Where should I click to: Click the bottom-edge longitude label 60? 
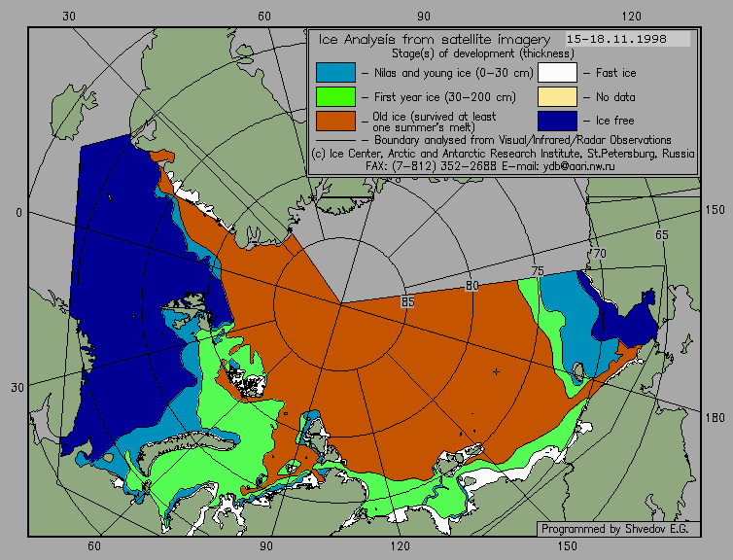pos(94,546)
